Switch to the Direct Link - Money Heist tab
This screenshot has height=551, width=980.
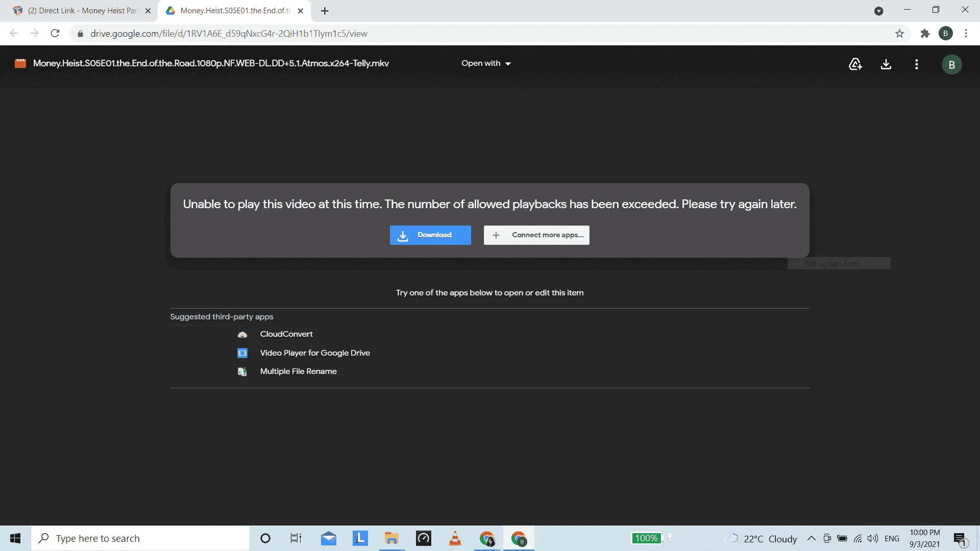pos(82,11)
